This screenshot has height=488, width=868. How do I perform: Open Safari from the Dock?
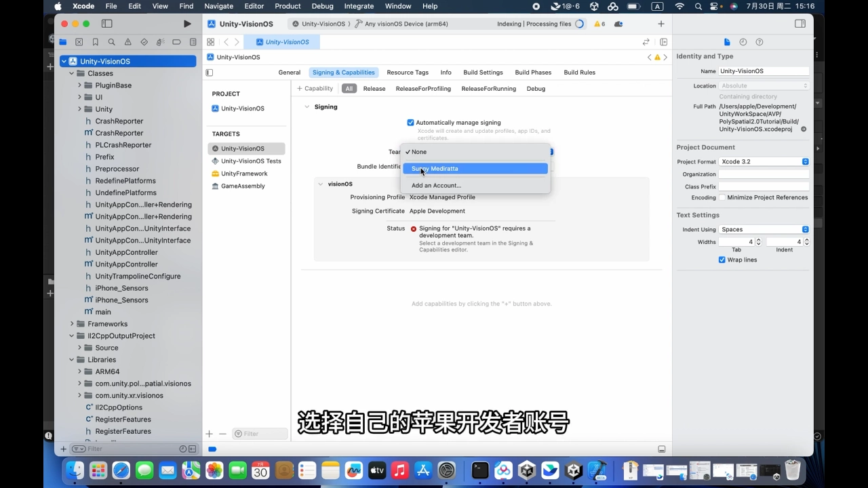pos(121,470)
